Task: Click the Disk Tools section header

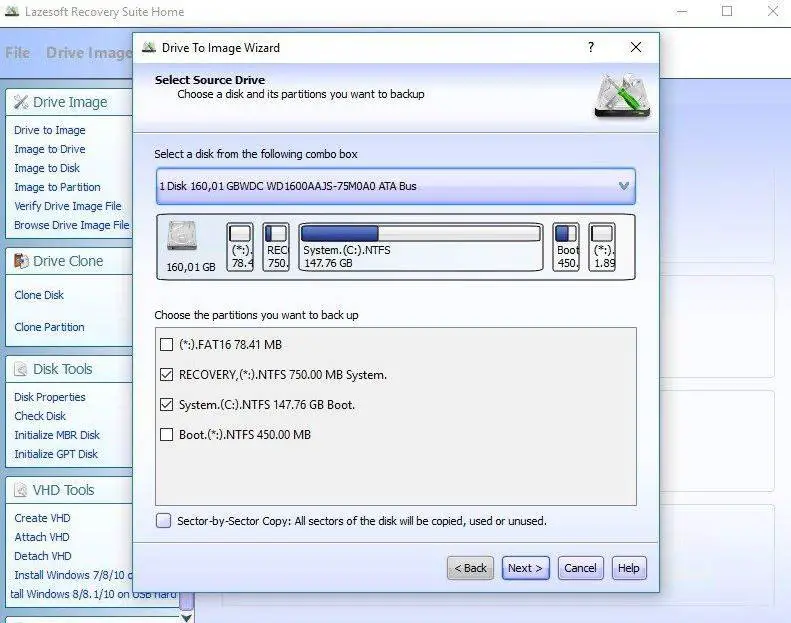Action: point(69,369)
